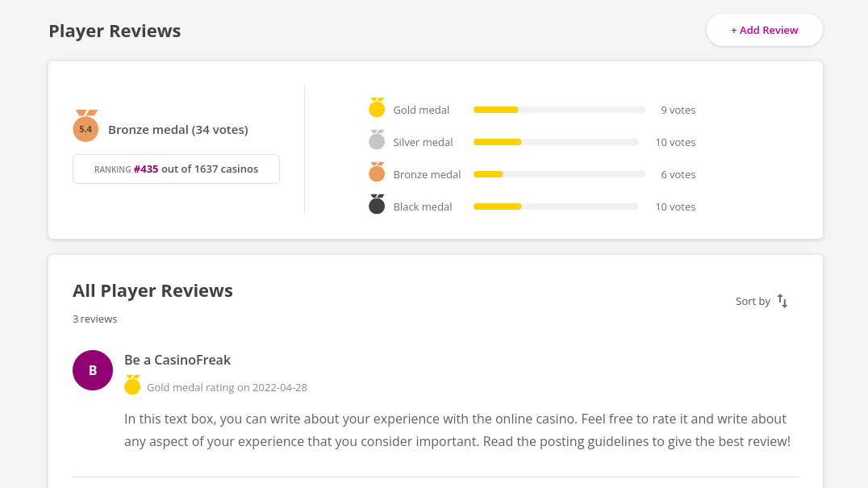Click the Silver medal votes progress bar
Image resolution: width=868 pixels, height=488 pixels.
(556, 142)
